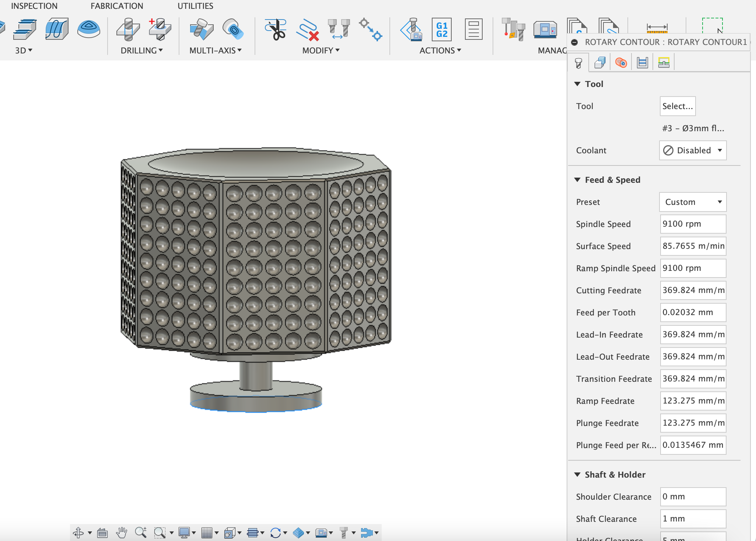The height and width of the screenshot is (541, 756).
Task: Click the Trim toolpath scissors icon
Action: (x=276, y=29)
